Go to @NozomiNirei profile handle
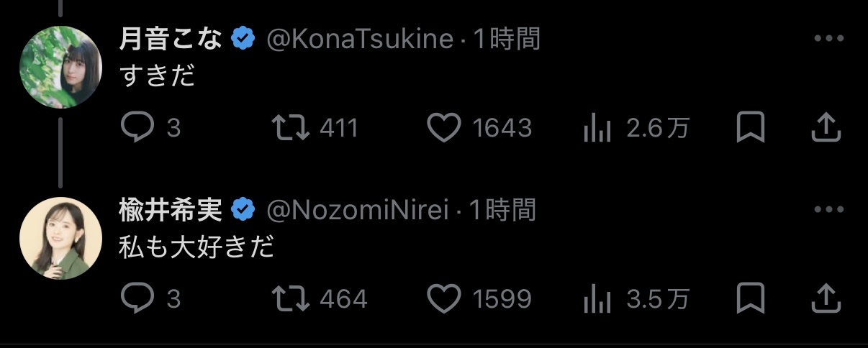The width and height of the screenshot is (868, 348). pos(358,210)
